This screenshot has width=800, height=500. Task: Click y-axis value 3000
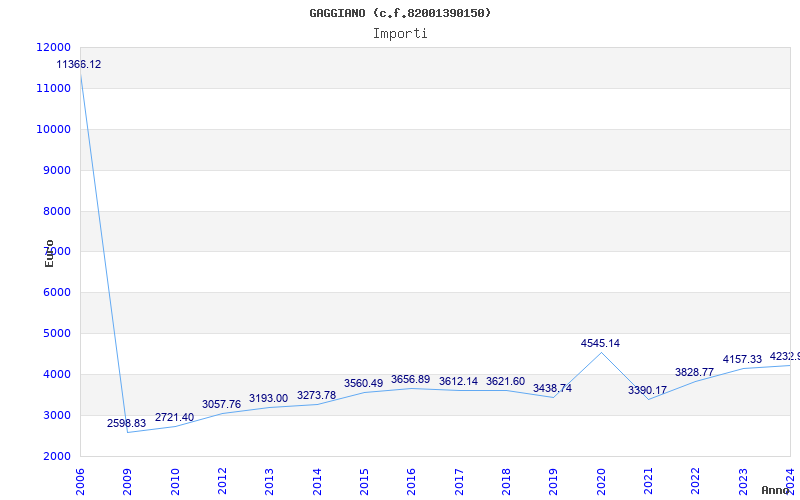(56, 415)
